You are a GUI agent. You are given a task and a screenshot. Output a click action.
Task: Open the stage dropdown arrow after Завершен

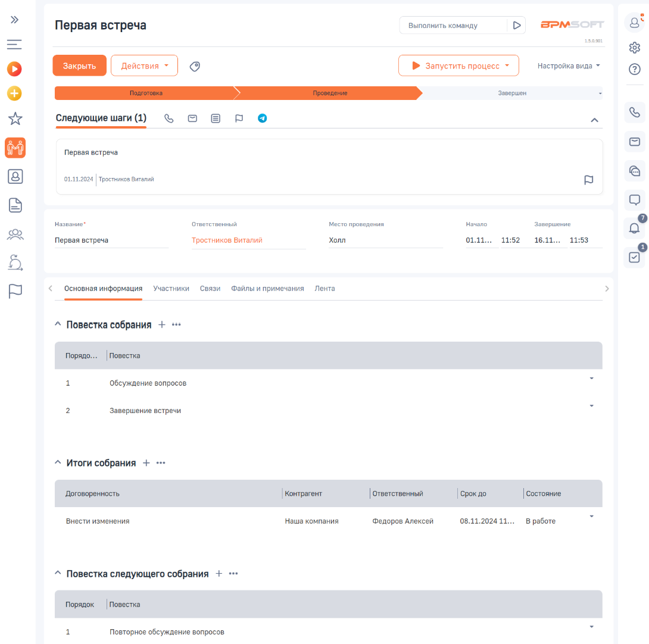click(x=600, y=93)
